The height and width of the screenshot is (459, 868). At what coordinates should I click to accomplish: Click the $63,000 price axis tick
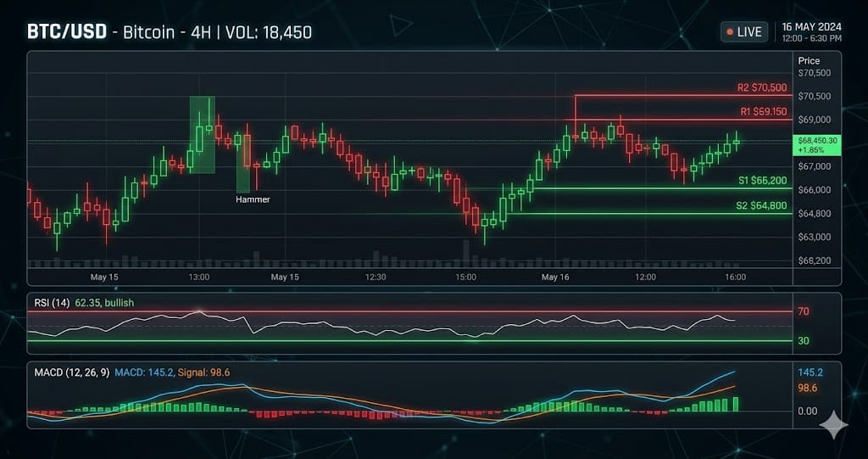(x=815, y=237)
